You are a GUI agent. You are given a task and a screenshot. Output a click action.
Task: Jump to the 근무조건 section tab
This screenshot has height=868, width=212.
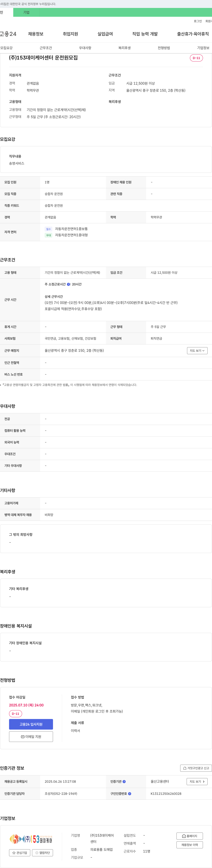tap(45, 48)
